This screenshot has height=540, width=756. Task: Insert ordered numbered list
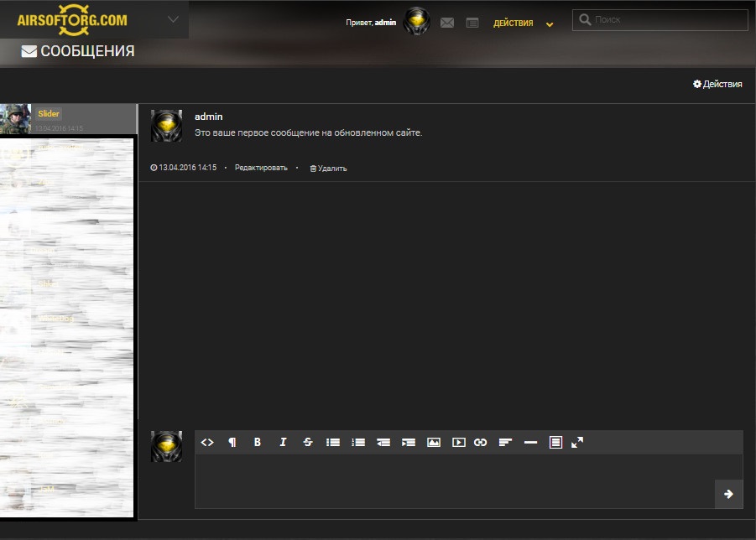(x=358, y=442)
